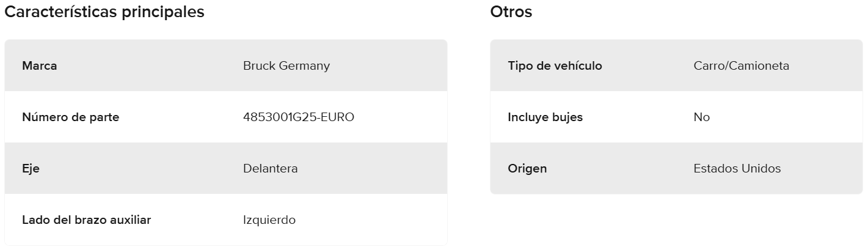Select the "Número de parte" label
This screenshot has height=252, width=868.
pos(70,117)
